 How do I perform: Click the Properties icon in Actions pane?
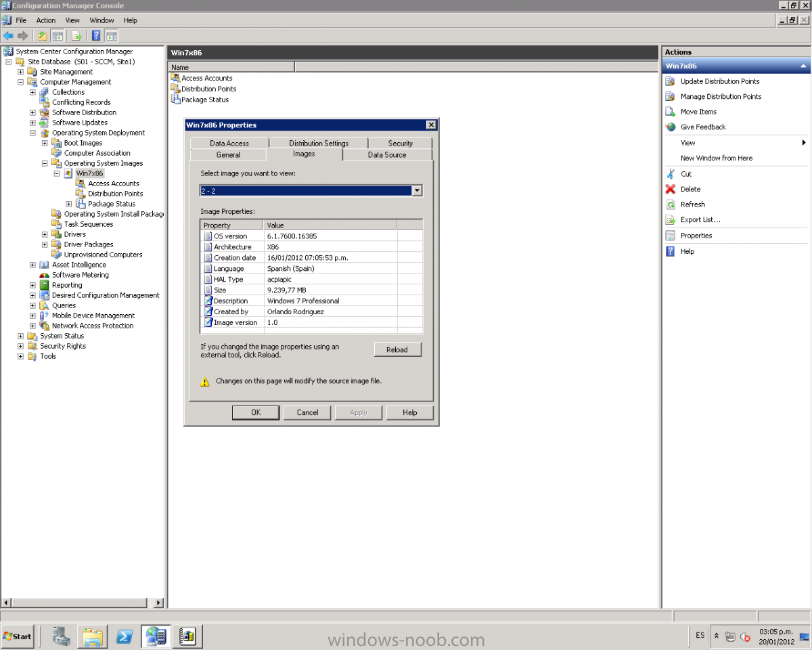[671, 236]
